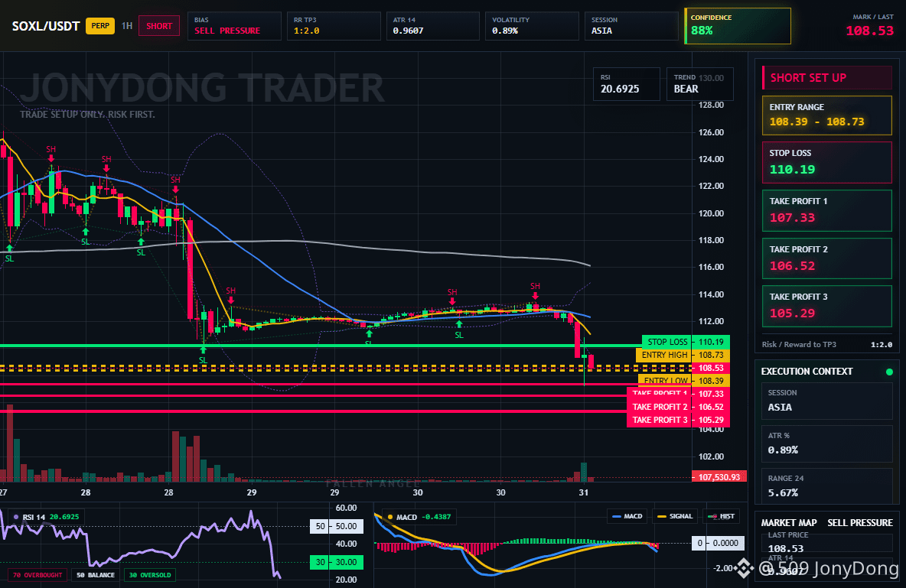Click the green status dot in Execution Context
The image size is (906, 588).
click(889, 372)
